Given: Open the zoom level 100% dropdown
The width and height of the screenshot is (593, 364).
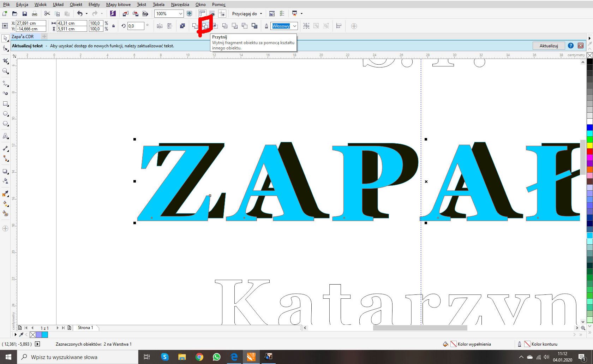Looking at the screenshot, I should [180, 14].
